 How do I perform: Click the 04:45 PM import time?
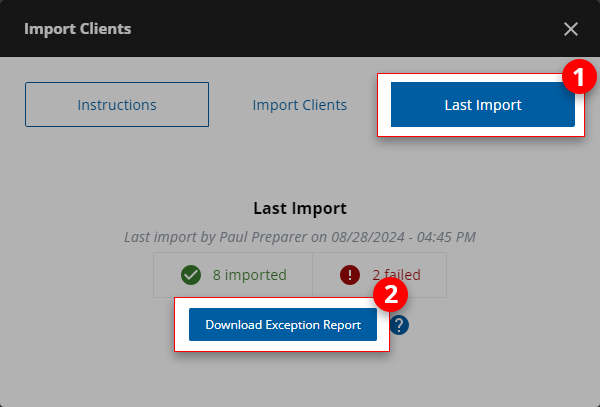pyautogui.click(x=446, y=237)
